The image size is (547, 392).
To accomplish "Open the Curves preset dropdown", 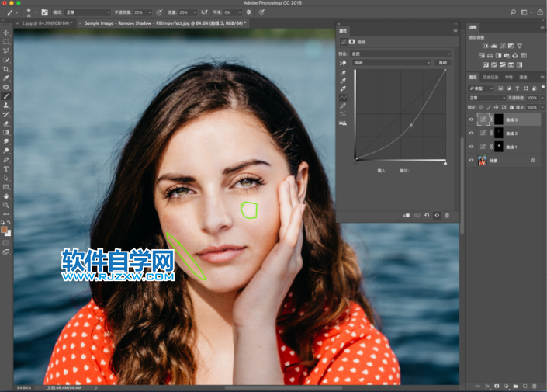I will pyautogui.click(x=400, y=54).
